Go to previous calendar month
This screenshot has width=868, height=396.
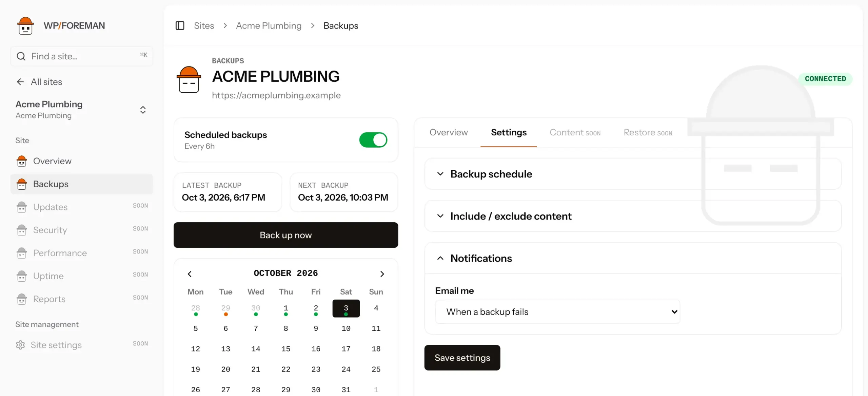[190, 274]
